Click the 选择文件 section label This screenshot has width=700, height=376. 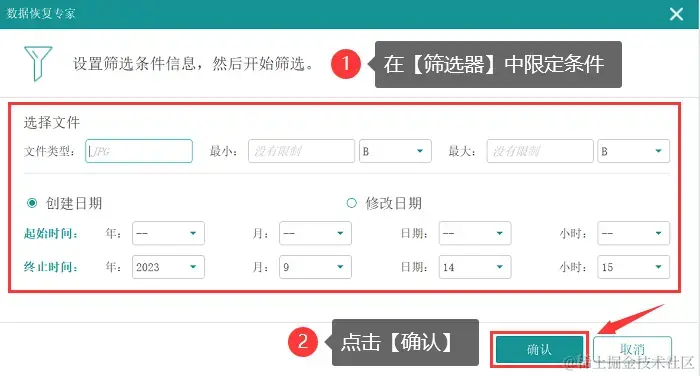52,122
